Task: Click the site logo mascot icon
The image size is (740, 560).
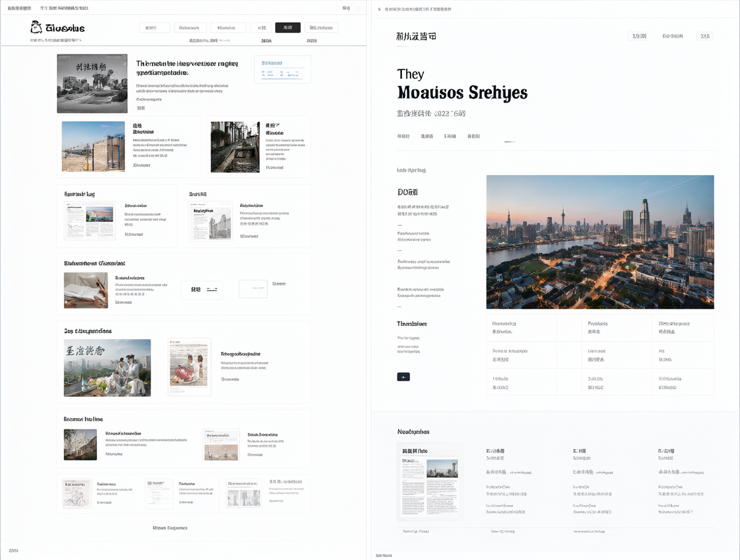Action: [x=36, y=27]
